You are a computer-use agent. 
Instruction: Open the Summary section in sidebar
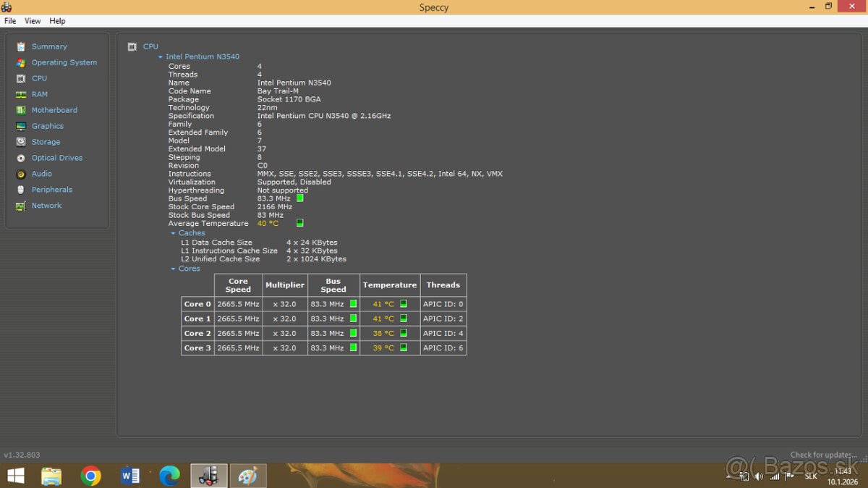point(22,46)
